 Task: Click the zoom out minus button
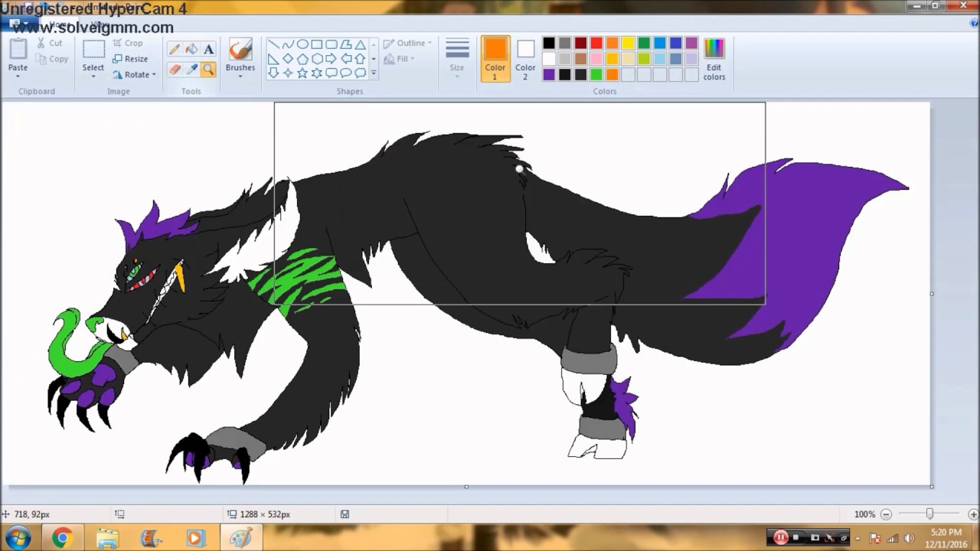(886, 514)
